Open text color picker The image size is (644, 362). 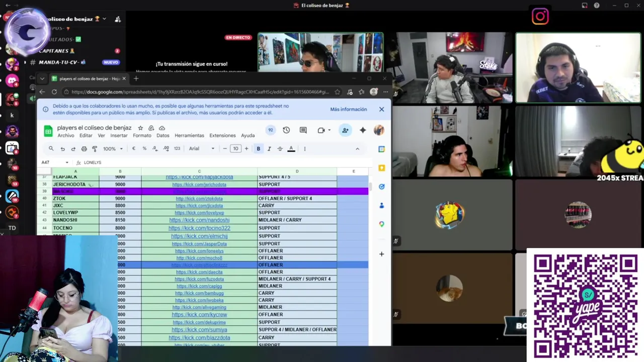291,149
